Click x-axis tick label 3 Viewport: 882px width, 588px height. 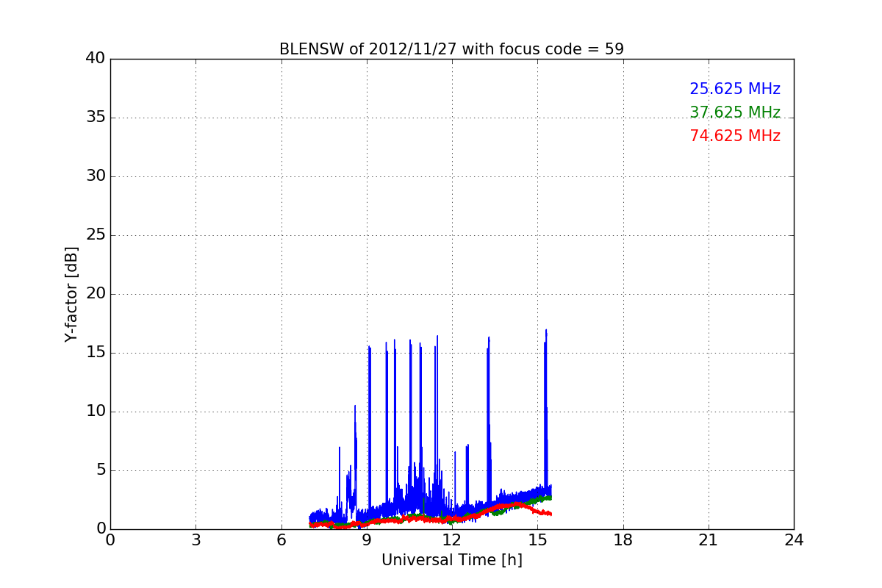196,539
